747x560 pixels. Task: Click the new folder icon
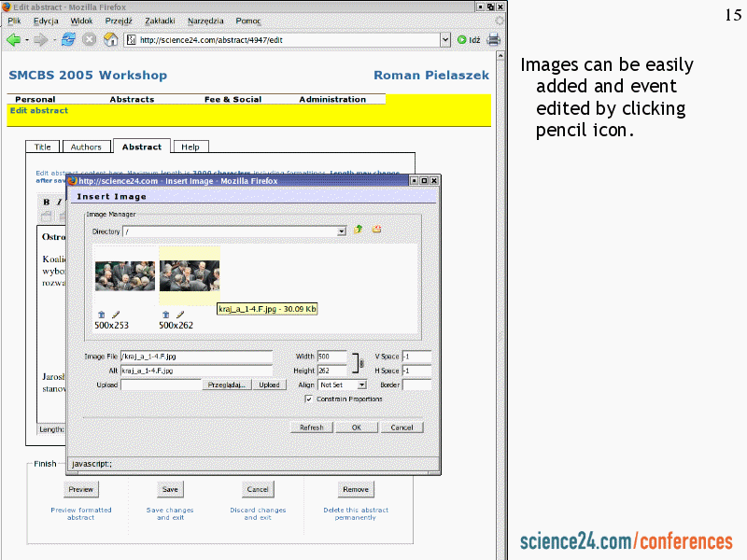pyautogui.click(x=376, y=230)
